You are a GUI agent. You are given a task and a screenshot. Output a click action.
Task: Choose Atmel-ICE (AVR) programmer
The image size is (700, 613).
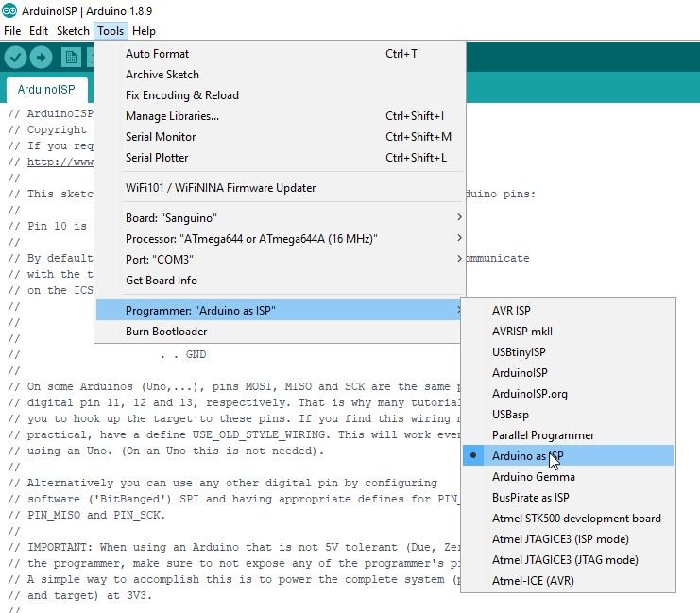[x=533, y=581]
